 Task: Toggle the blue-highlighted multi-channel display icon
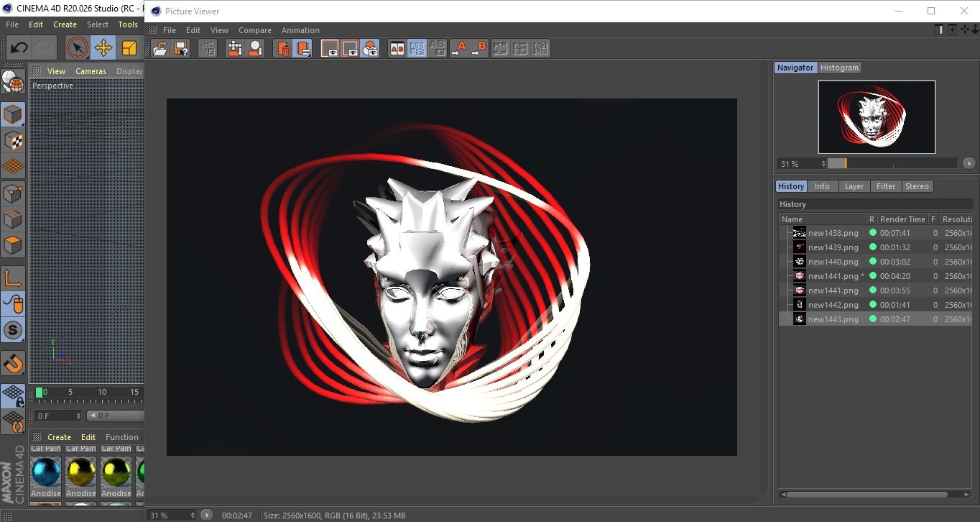[x=371, y=48]
